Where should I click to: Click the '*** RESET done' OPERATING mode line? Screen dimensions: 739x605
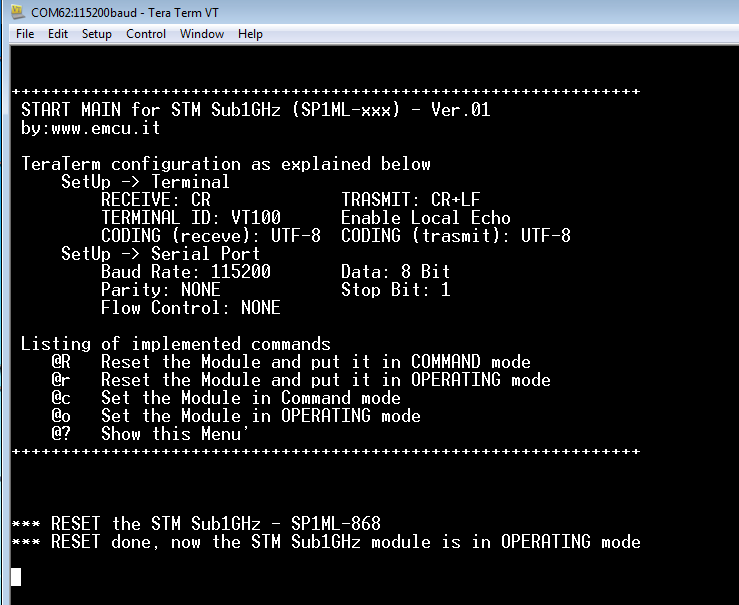point(326,542)
